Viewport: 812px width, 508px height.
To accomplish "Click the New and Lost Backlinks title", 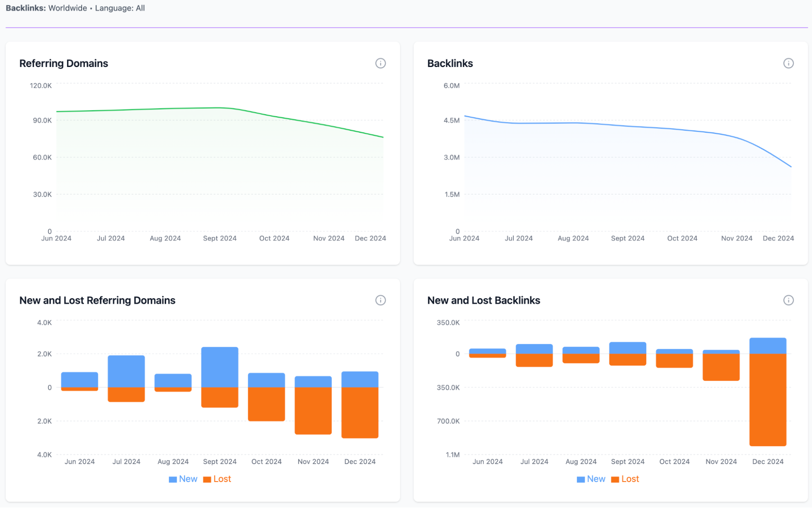I will 483,300.
